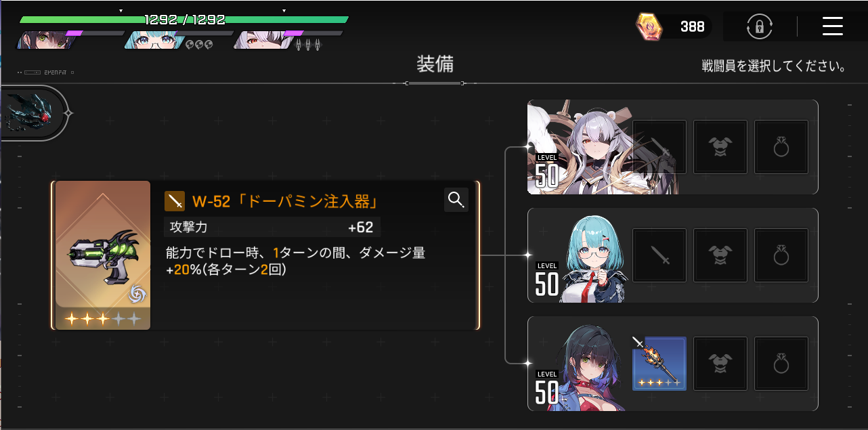Viewport: 868px width, 430px height.
Task: Click the green 1292 / 1292 HP bar
Action: [x=184, y=20]
